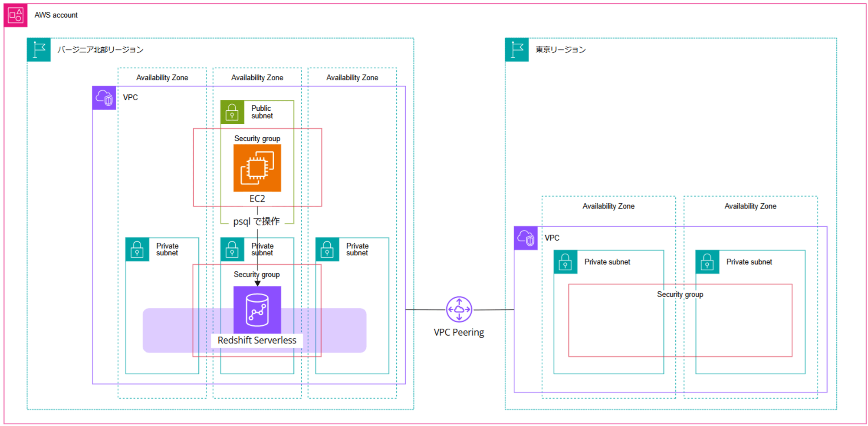Click the Public subnet label
This screenshot has width=868, height=426.
point(262,112)
